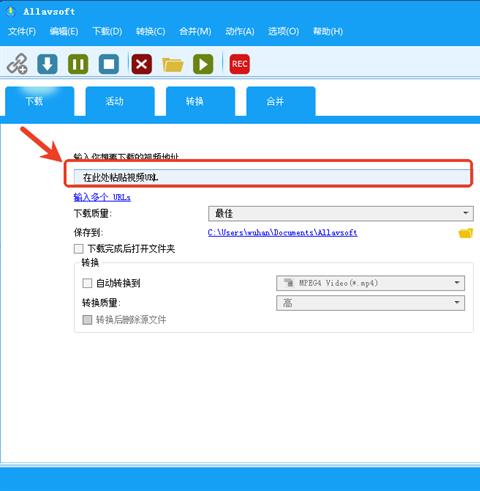Screen dimensions: 480x491
Task: Delete task with red X icon
Action: point(142,64)
